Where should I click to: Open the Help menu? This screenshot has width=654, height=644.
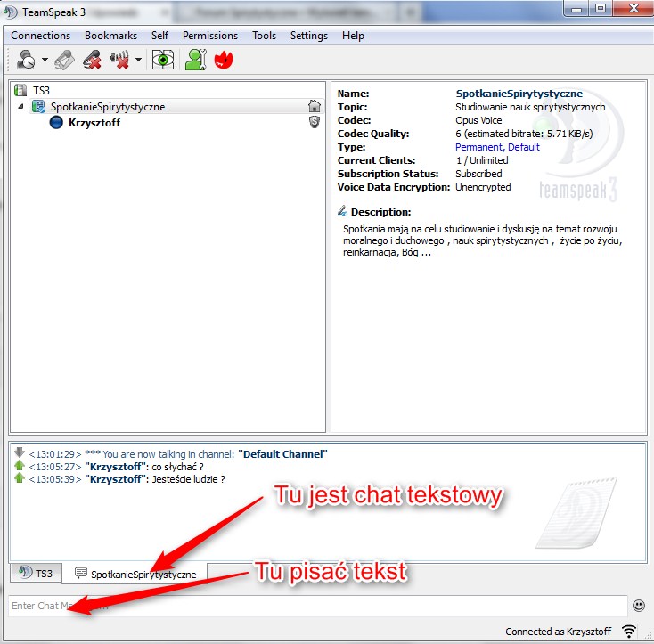pos(353,36)
